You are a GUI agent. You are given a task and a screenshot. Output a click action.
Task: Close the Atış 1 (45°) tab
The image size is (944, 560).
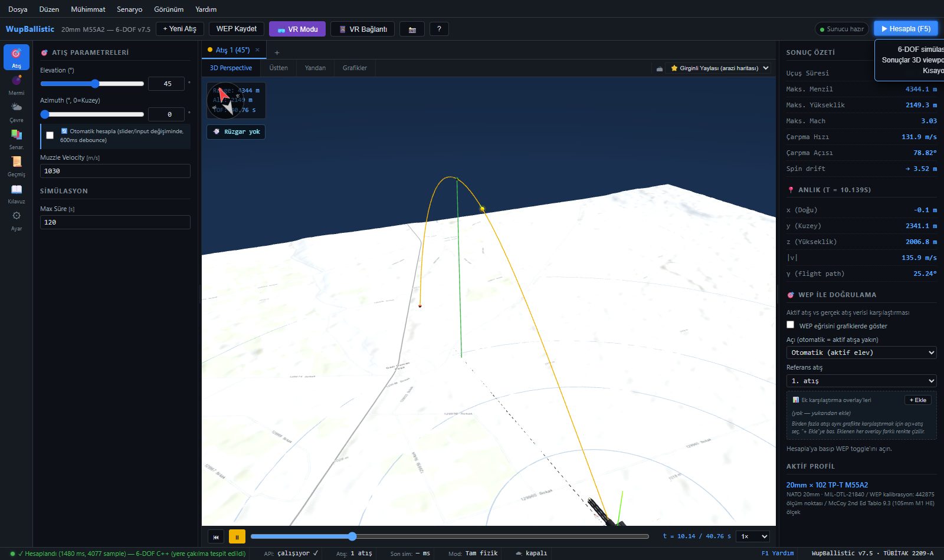(x=257, y=50)
